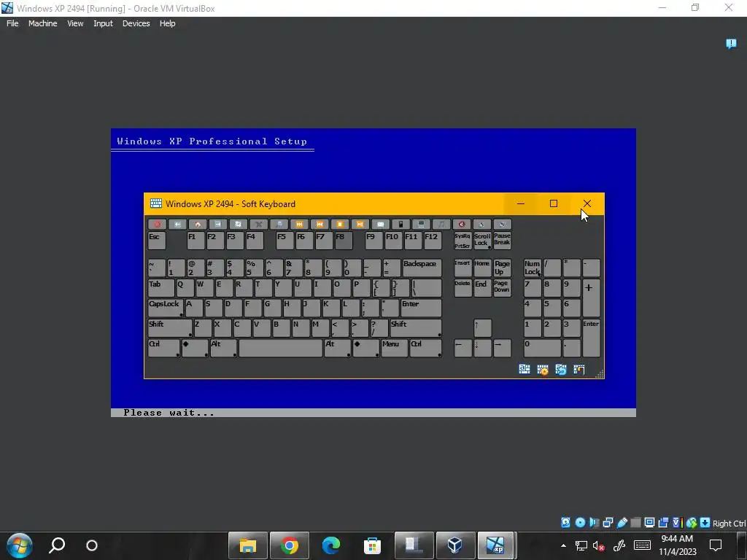Toggle the Alt key right of spacebar
The width and height of the screenshot is (747, 560).
(337, 348)
